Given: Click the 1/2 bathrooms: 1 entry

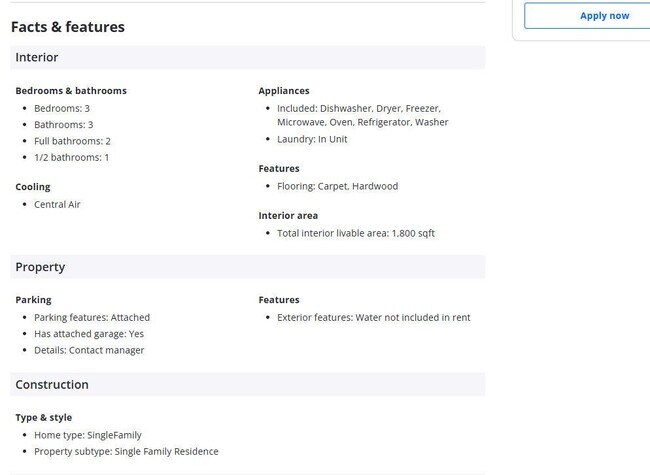Looking at the screenshot, I should 71,158.
